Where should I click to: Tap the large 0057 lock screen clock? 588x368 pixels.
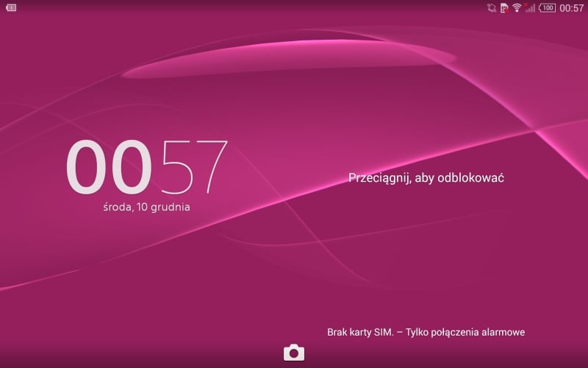pyautogui.click(x=146, y=167)
